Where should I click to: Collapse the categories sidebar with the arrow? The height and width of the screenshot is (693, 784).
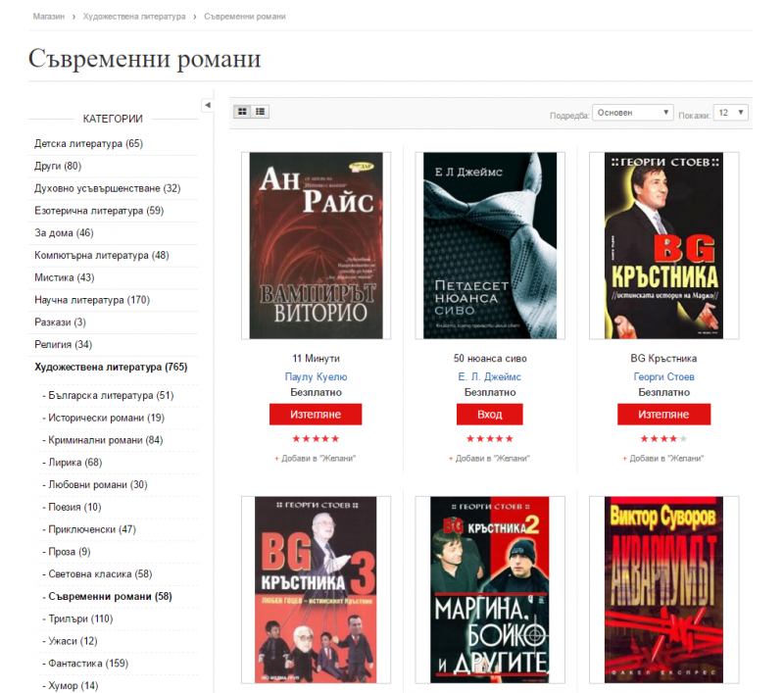(208, 105)
